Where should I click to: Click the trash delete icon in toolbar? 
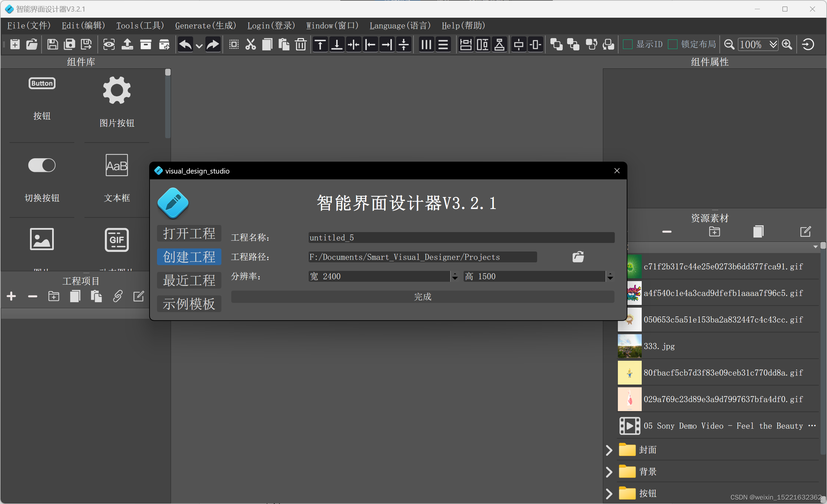pyautogui.click(x=300, y=45)
